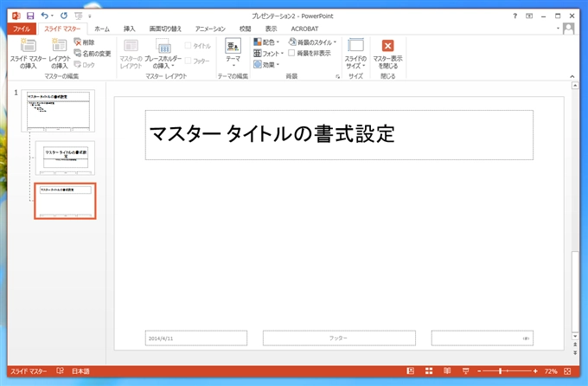Viewport: 588px width, 386px height.
Task: Click the zoom slider handle
Action: [x=501, y=371]
